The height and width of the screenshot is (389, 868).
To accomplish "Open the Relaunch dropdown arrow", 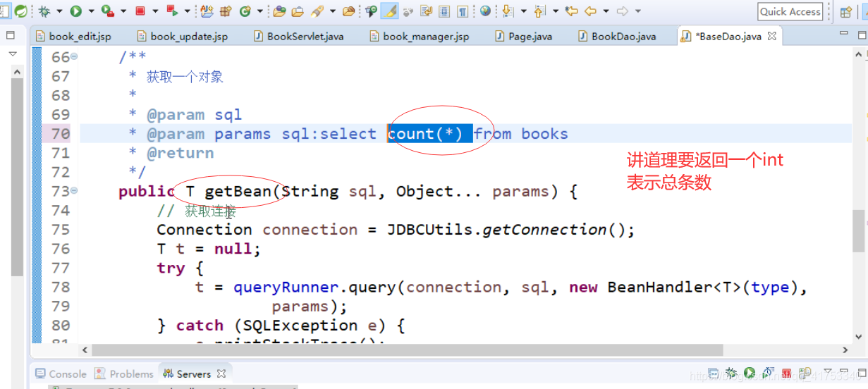I will pyautogui.click(x=188, y=12).
